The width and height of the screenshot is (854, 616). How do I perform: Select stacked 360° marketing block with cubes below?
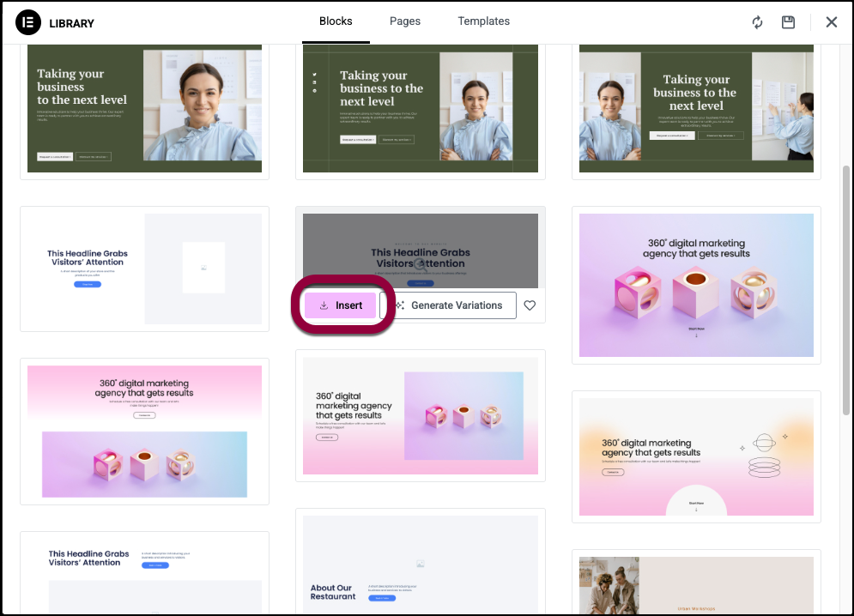(x=144, y=432)
